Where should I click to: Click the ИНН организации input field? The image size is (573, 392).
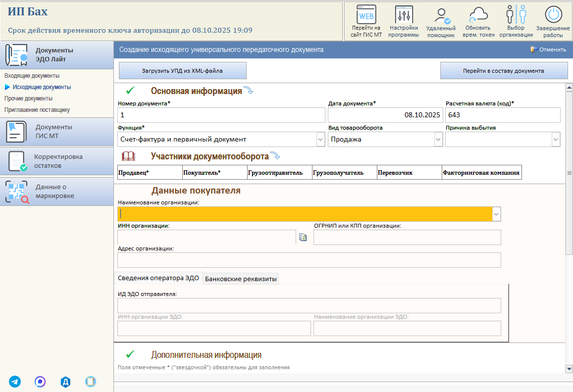(x=207, y=237)
